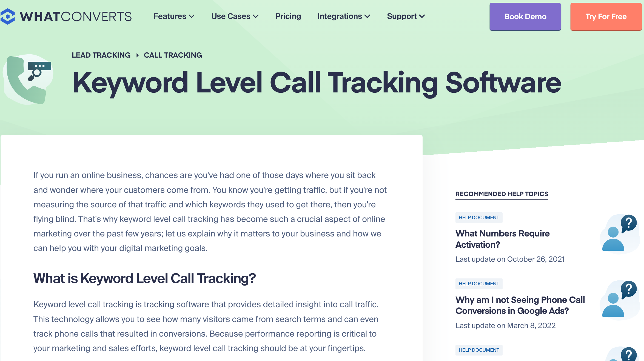The width and height of the screenshot is (644, 361).
Task: Expand the Integrations dropdown menu
Action: (x=344, y=17)
